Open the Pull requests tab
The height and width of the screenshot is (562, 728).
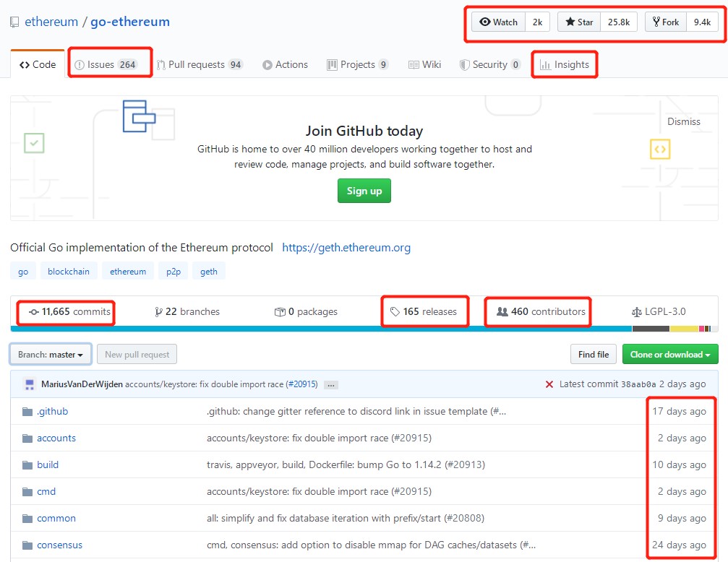(x=200, y=64)
